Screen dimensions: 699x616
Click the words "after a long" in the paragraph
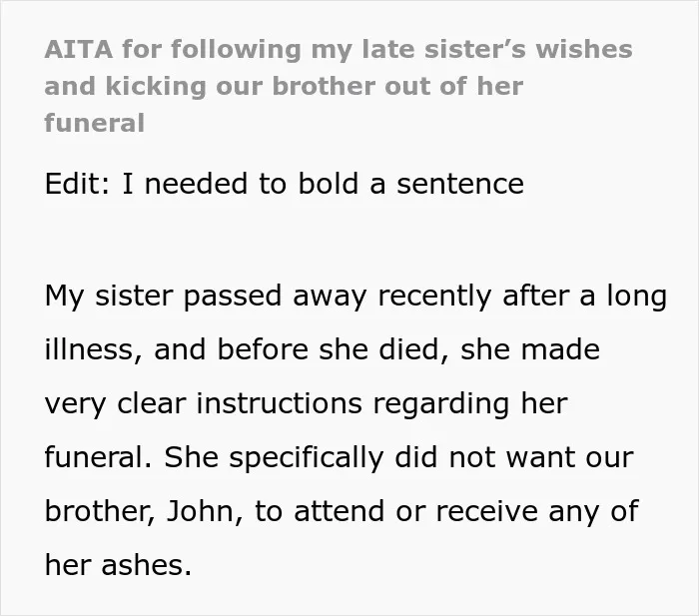tap(584, 297)
